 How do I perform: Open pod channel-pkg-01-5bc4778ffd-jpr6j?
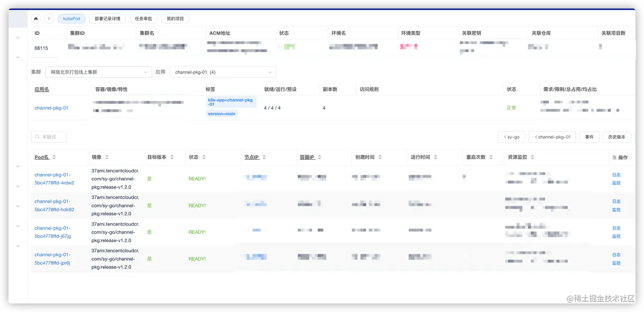point(52,259)
